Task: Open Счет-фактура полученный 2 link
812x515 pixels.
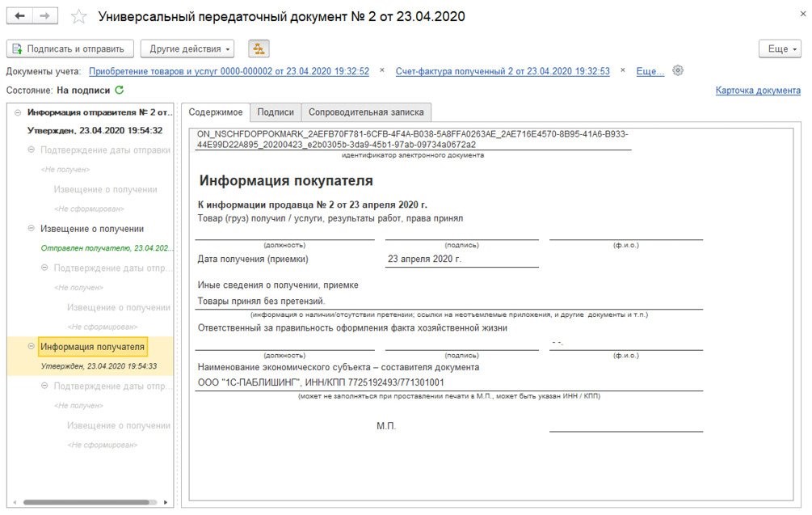Action: coord(503,71)
